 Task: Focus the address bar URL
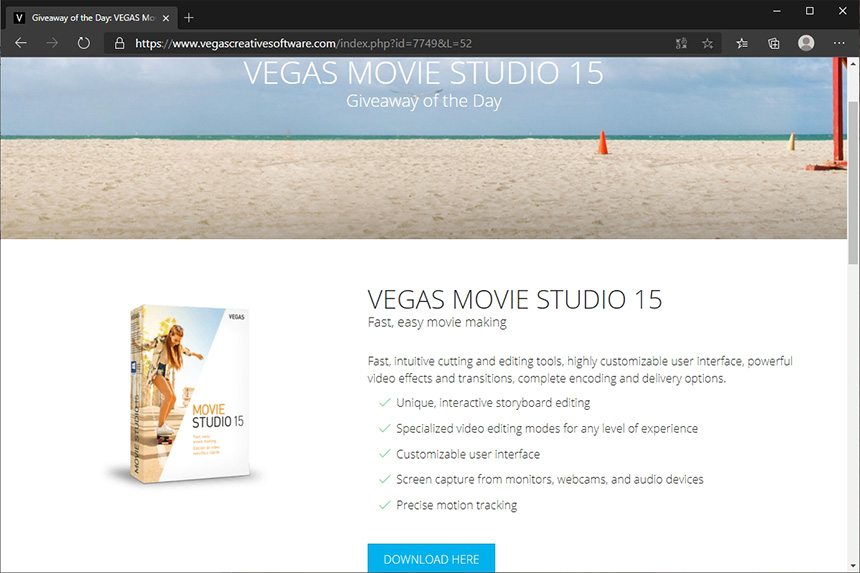303,43
